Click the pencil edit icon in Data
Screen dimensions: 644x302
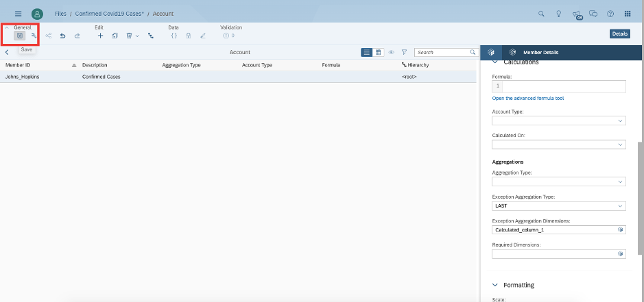click(202, 36)
